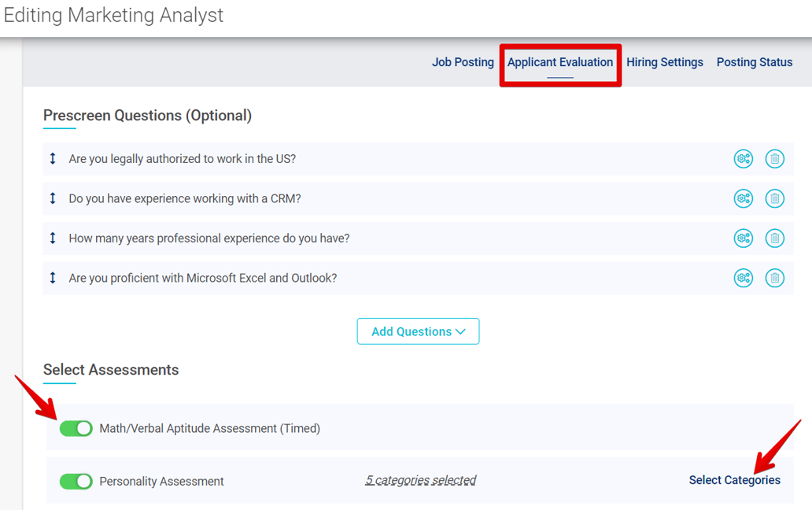Turn off the Personality Assessment toggle

pyautogui.click(x=76, y=481)
